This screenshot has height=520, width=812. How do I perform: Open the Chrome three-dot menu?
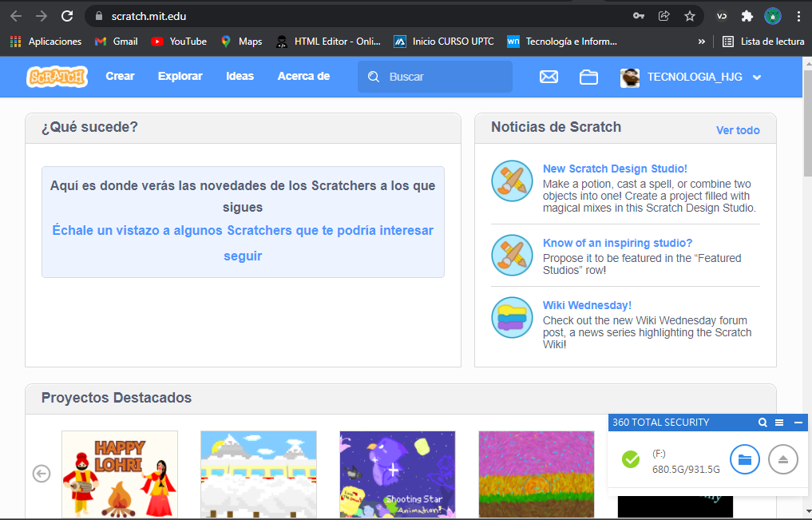(799, 16)
